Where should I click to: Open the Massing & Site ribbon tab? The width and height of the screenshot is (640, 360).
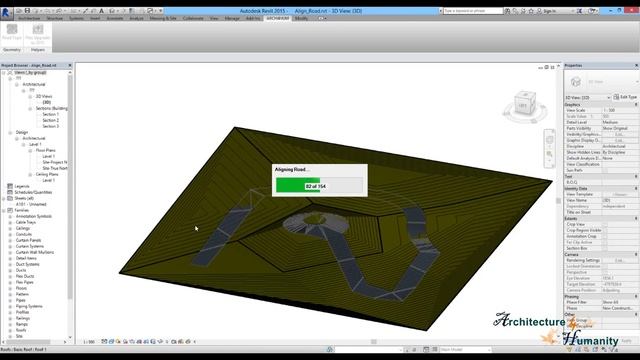click(163, 18)
